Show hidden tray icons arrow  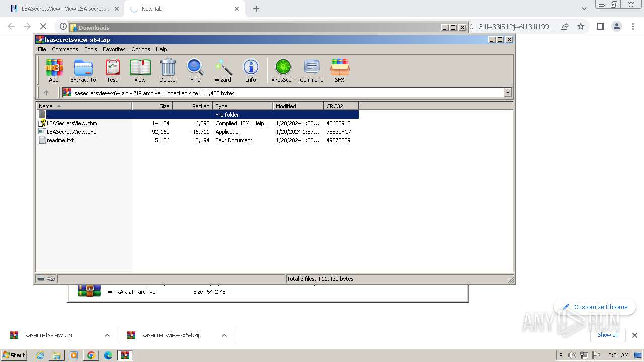click(561, 355)
